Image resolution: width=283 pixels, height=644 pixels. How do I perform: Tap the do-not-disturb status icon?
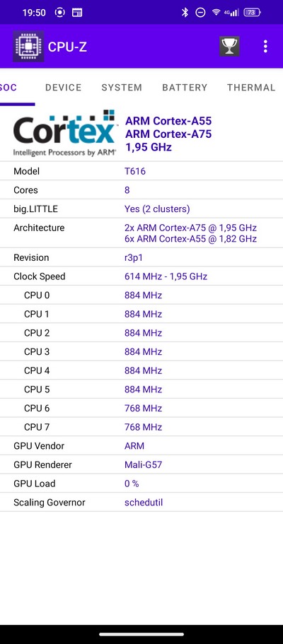[200, 12]
